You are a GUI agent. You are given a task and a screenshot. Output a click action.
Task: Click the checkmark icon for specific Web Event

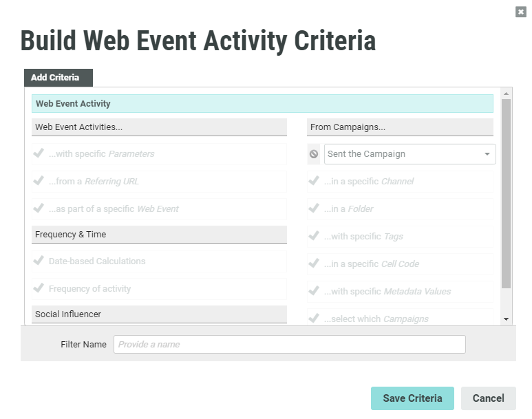coord(39,208)
